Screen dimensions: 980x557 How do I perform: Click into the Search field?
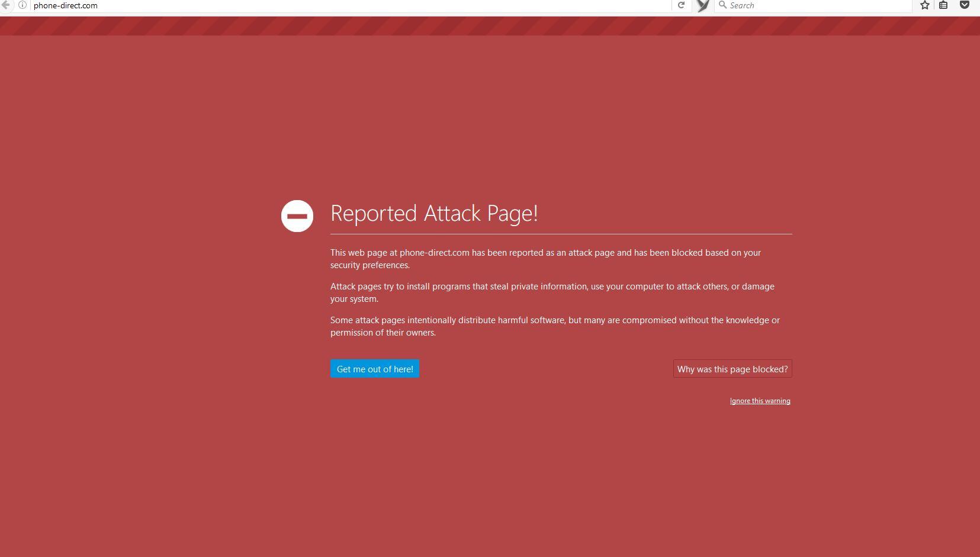pyautogui.click(x=817, y=5)
